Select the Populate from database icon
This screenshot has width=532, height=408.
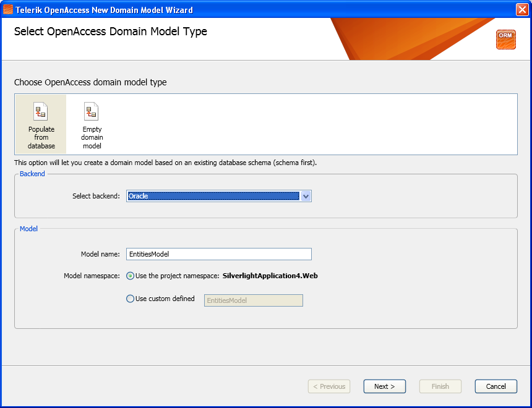pos(41,113)
